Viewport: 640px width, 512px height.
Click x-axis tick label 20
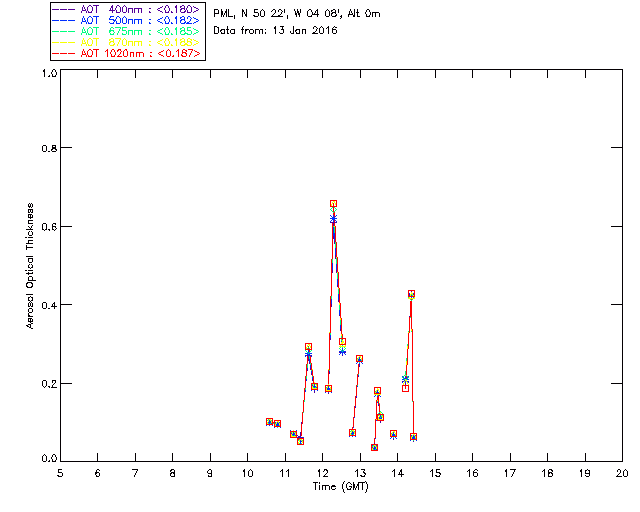pyautogui.click(x=622, y=473)
